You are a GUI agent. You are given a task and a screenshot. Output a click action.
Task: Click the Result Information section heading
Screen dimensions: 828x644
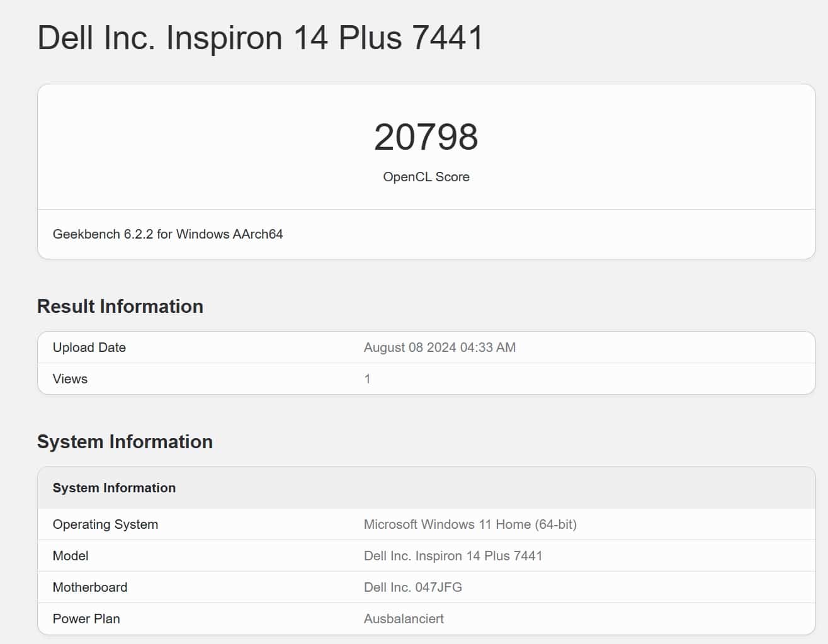tap(120, 307)
